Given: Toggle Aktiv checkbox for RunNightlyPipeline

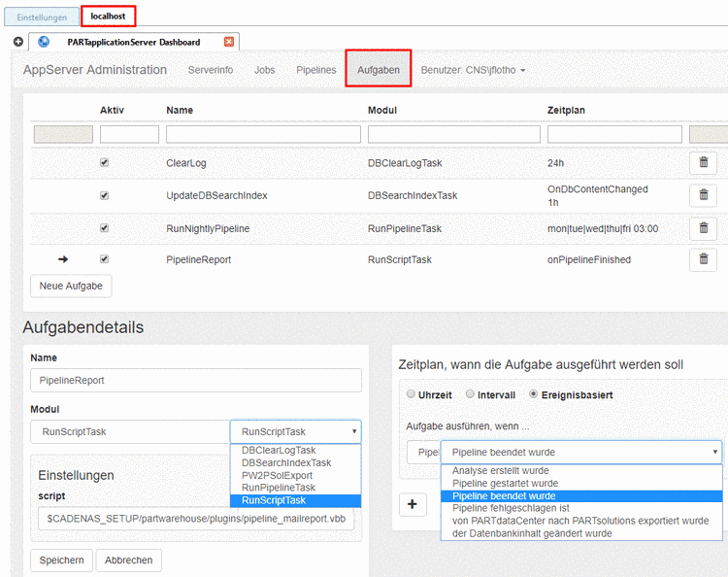Looking at the screenshot, I should tap(104, 228).
